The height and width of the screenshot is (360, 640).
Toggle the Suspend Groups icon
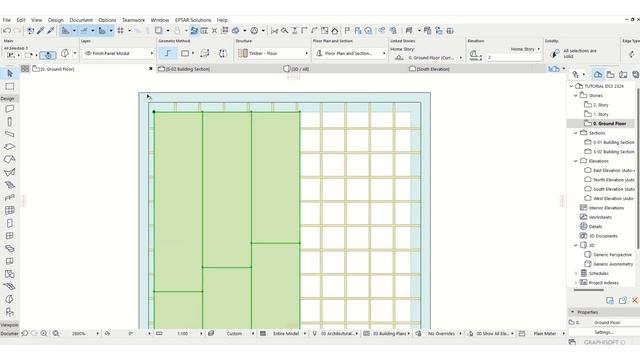pyautogui.click(x=225, y=31)
